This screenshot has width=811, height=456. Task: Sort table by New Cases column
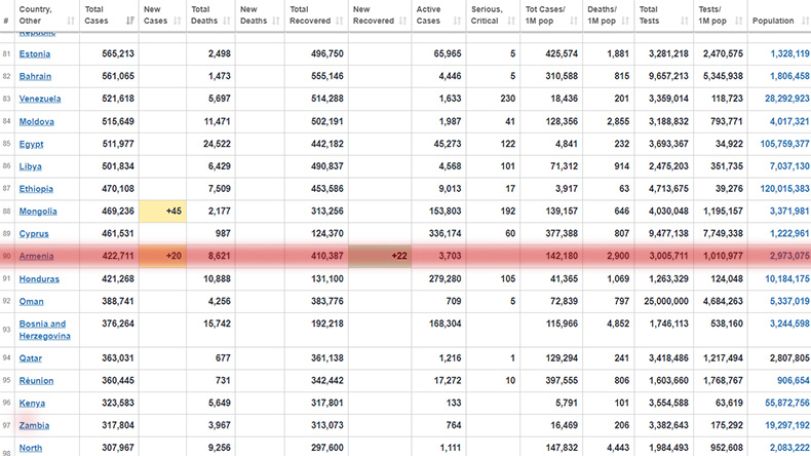[x=162, y=16]
